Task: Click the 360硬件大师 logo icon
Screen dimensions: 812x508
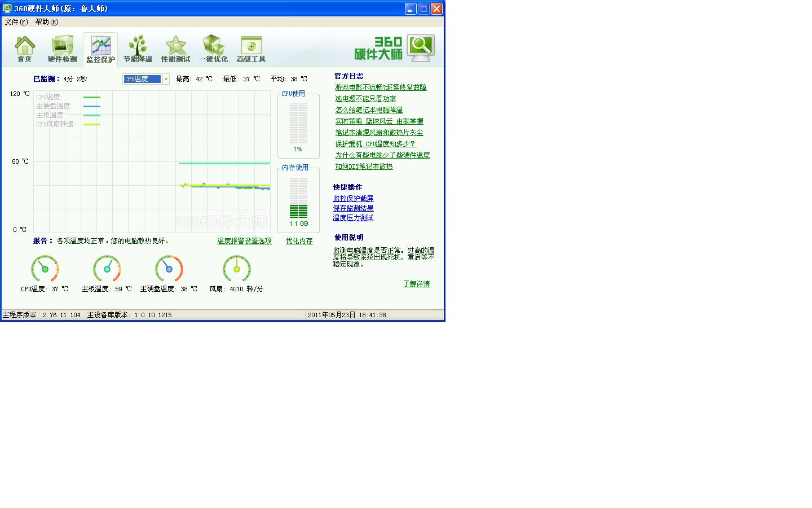Action: (x=421, y=49)
